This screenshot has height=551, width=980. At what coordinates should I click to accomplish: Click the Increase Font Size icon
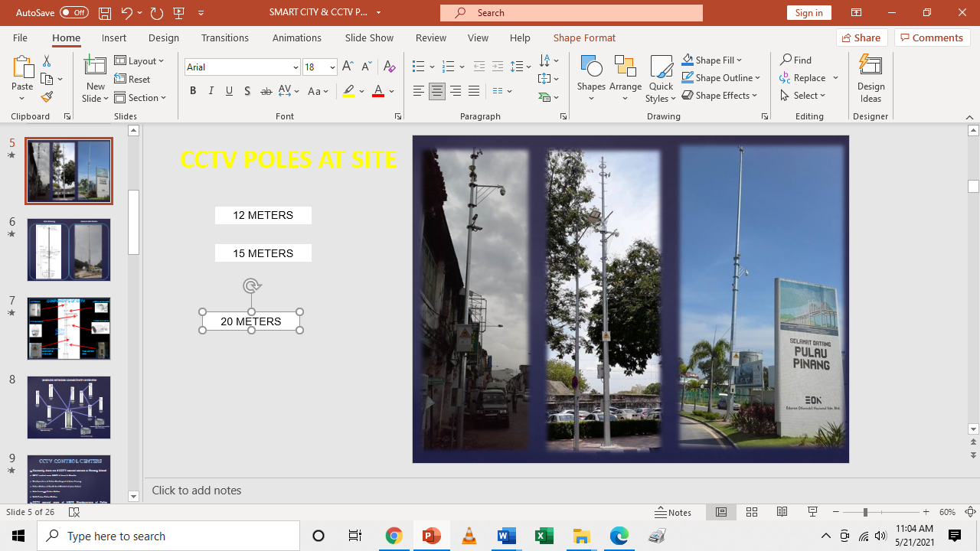[348, 67]
